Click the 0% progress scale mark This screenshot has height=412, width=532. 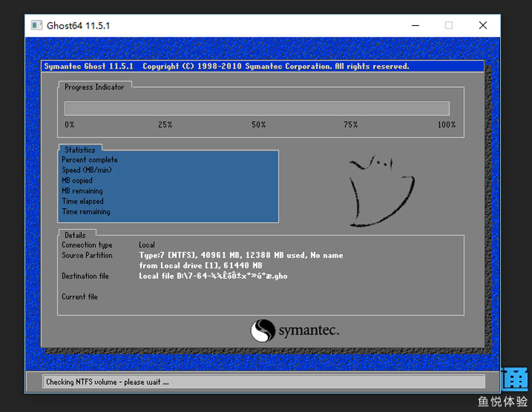click(70, 124)
